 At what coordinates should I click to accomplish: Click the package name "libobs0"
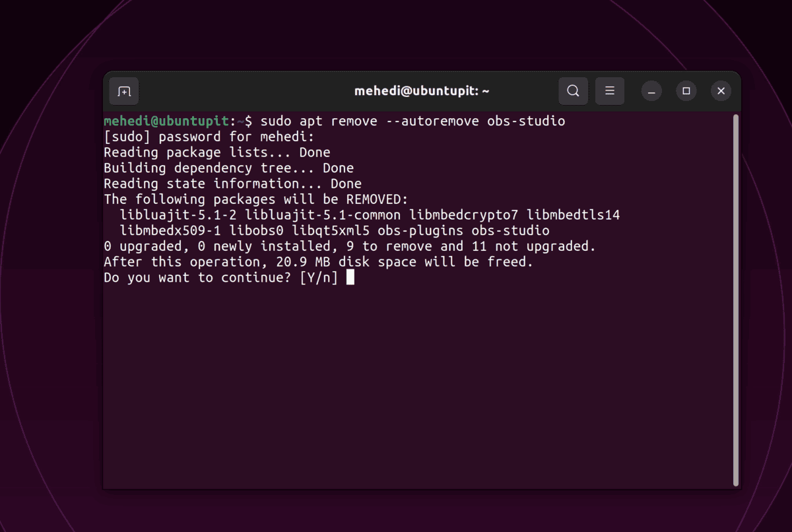pyautogui.click(x=256, y=231)
